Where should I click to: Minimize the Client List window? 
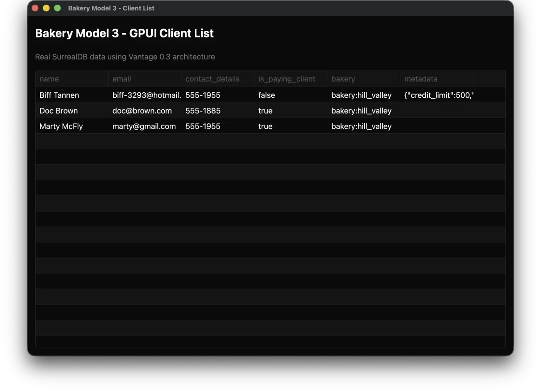point(46,8)
